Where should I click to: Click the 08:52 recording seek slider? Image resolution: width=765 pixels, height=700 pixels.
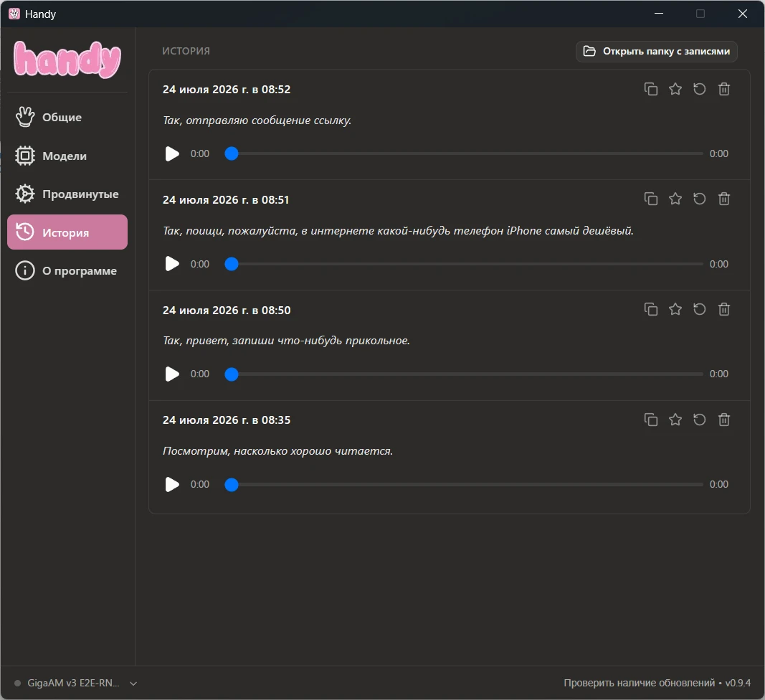(463, 153)
